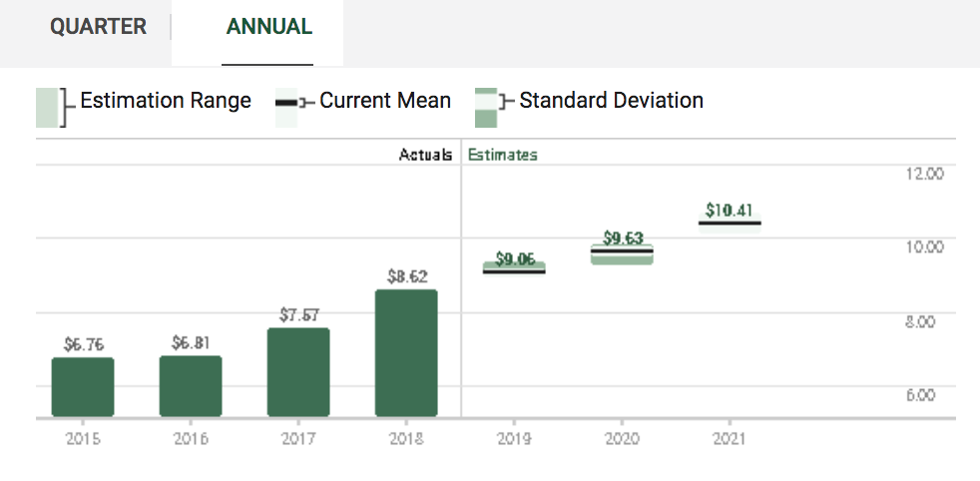The width and height of the screenshot is (980, 481).
Task: Click the Estimation Range legend label
Action: 166,101
